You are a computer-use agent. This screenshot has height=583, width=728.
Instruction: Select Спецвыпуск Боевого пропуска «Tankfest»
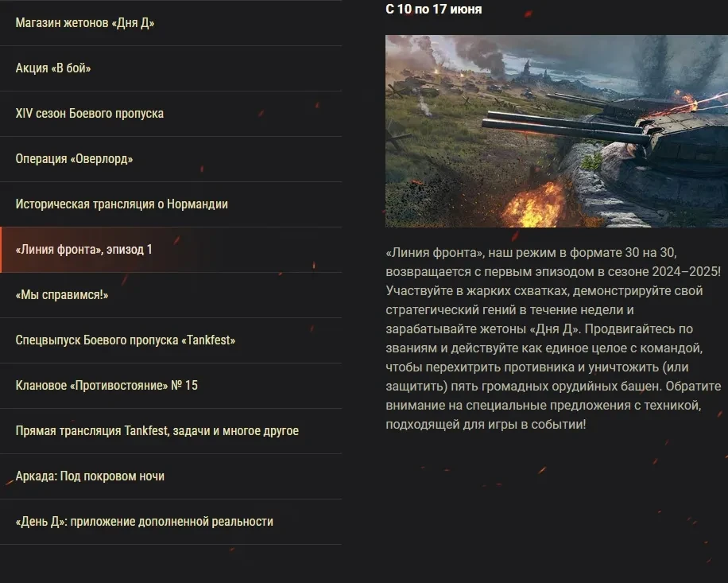click(171, 340)
